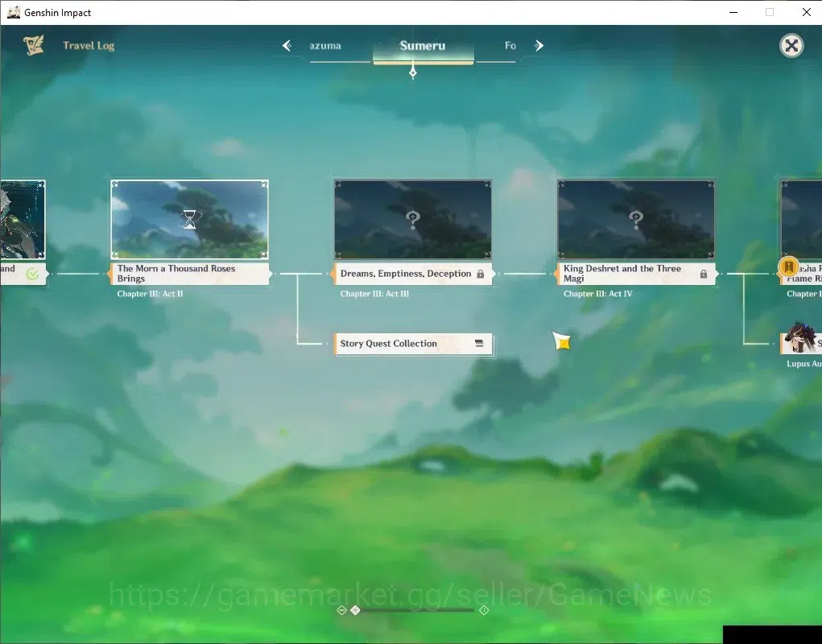The width and height of the screenshot is (822, 644).
Task: Click lock icon on King Deshret quest
Action: click(x=704, y=274)
